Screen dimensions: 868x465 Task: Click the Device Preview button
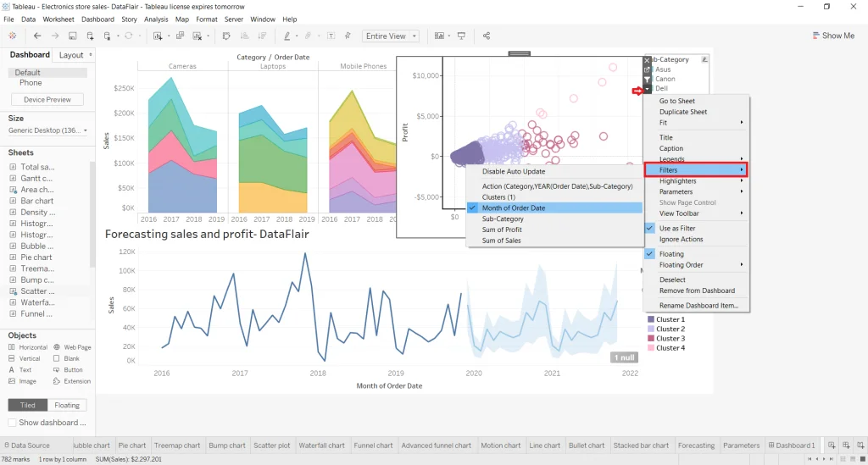click(x=47, y=100)
